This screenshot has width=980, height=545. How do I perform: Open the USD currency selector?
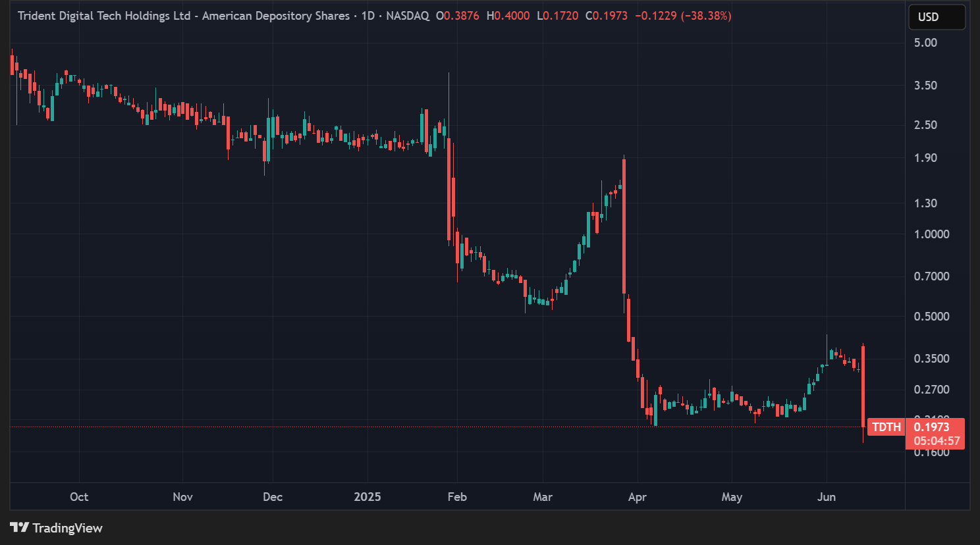937,17
